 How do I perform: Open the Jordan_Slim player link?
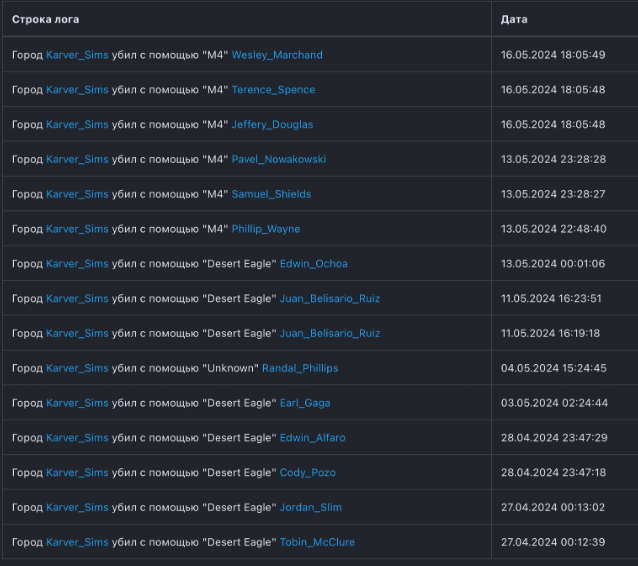pyautogui.click(x=311, y=507)
